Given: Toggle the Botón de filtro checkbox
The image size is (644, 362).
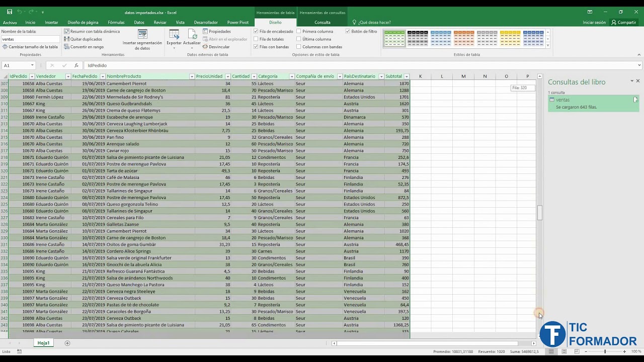Looking at the screenshot, I should click(348, 31).
